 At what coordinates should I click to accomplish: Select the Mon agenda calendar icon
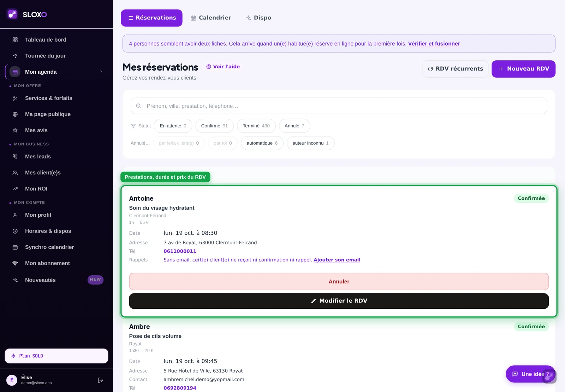tap(15, 72)
